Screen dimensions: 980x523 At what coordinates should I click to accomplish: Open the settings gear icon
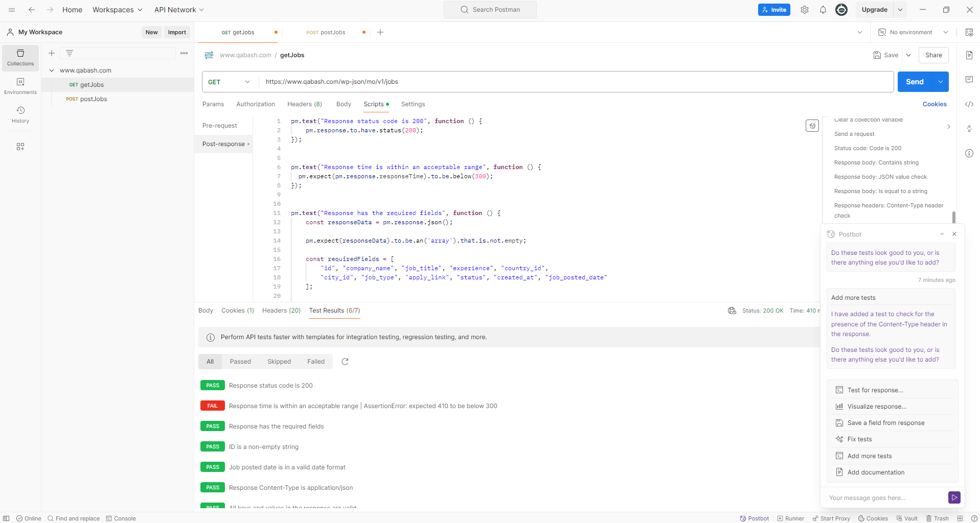pos(805,10)
